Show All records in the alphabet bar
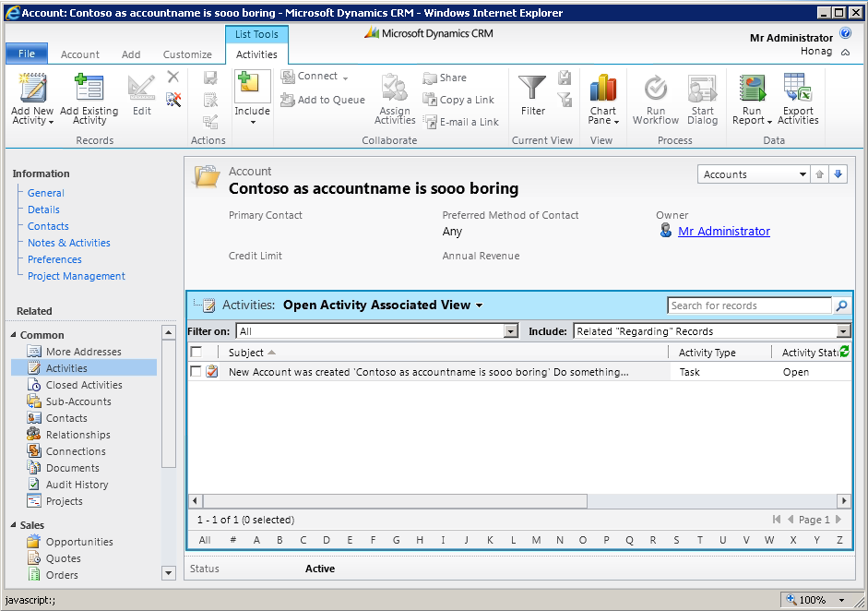Screen dimensions: 868x611 tap(204, 540)
